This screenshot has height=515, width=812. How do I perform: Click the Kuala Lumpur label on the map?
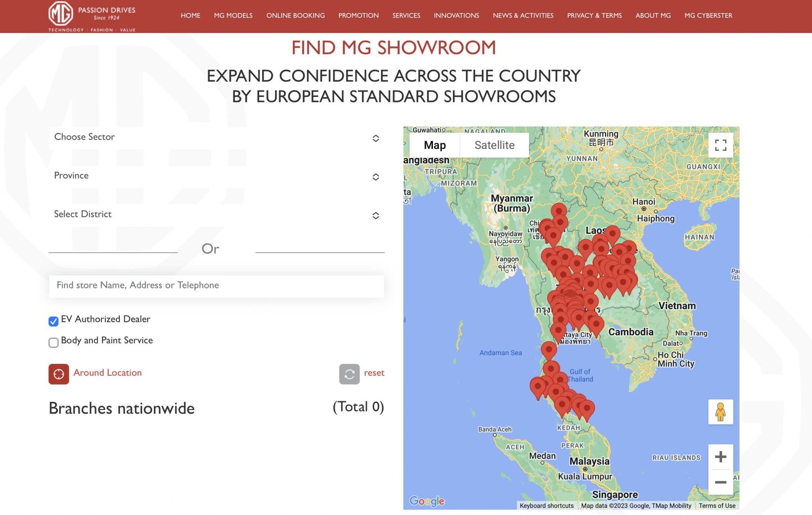pyautogui.click(x=585, y=476)
